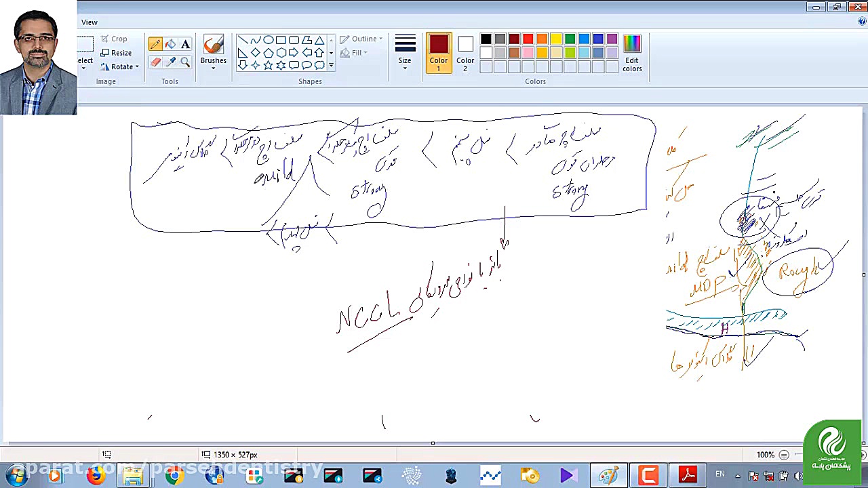
Task: Open the shape Fill dropdown
Action: [354, 53]
